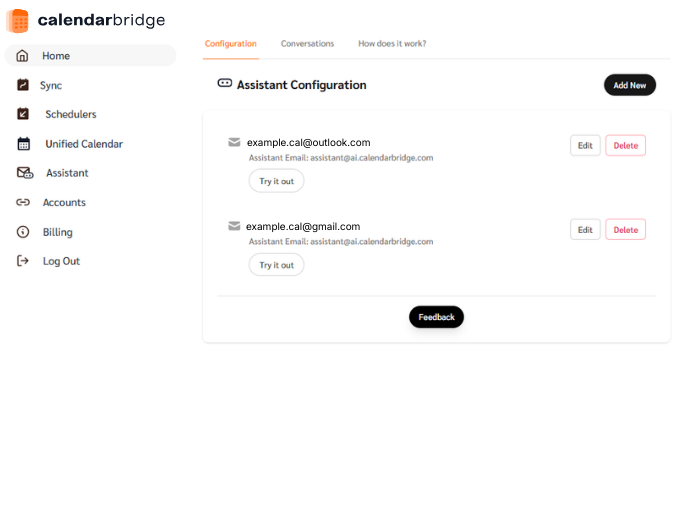Open the Accounts page
The height and width of the screenshot is (527, 700).
click(64, 202)
